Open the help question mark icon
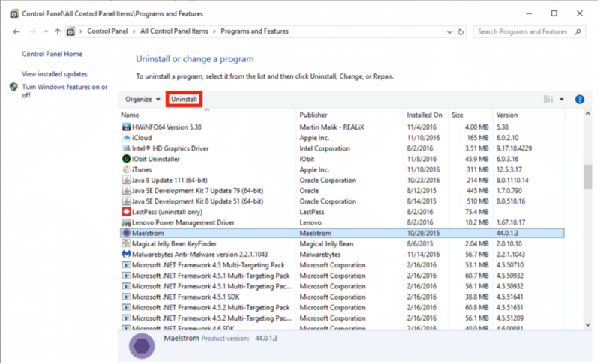Image resolution: width=600 pixels, height=364 pixels. click(x=579, y=100)
